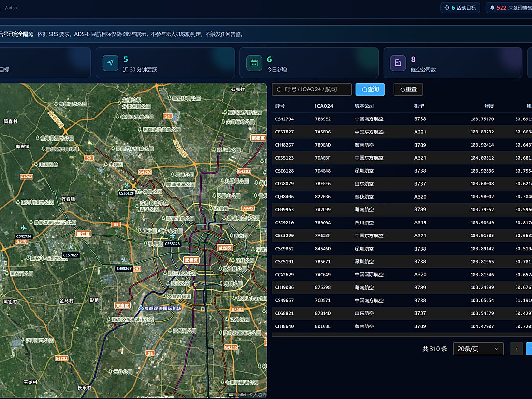
Task: Click the 6 活动目标 counter text
Action: click(x=463, y=7)
